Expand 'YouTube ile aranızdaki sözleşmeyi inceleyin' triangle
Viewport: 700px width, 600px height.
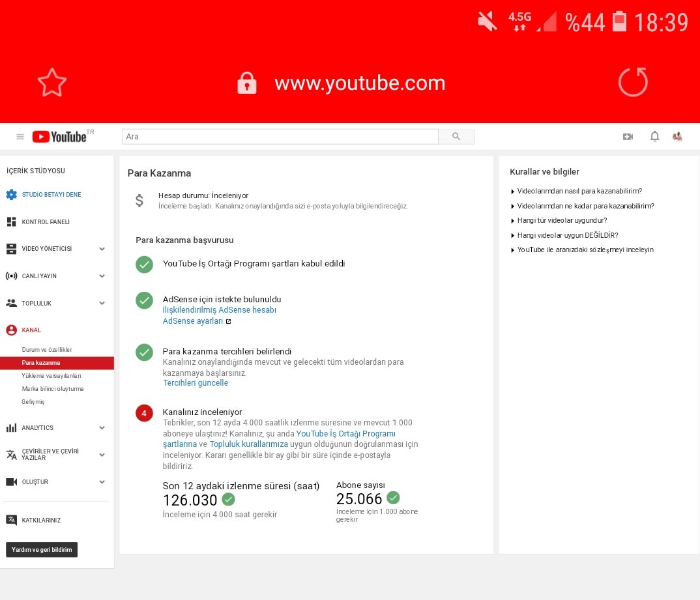(x=512, y=250)
